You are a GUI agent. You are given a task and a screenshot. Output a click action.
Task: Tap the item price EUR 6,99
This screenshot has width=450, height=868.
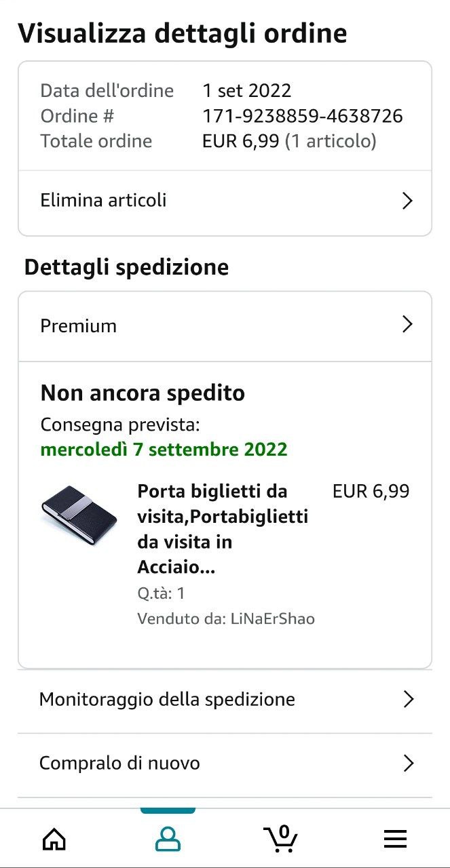pos(371,491)
